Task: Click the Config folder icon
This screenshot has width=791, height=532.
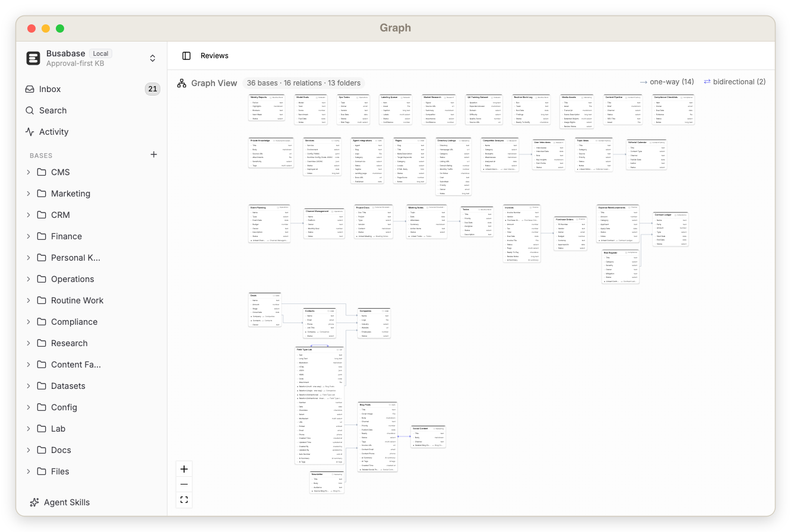Action: [x=42, y=407]
